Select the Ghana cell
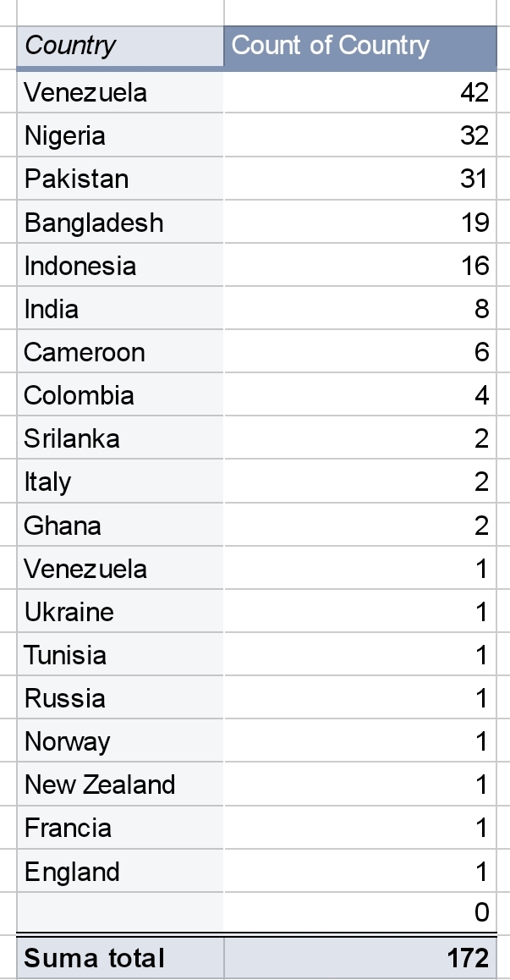 (x=120, y=525)
